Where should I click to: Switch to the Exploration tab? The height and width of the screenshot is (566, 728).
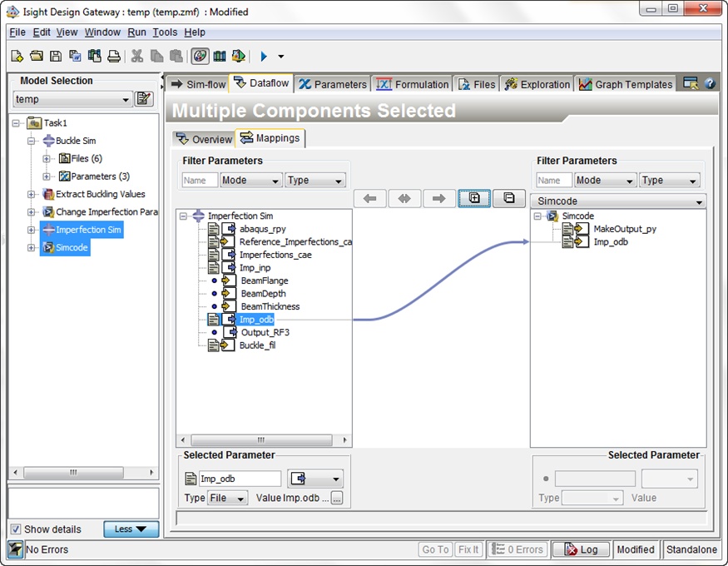[537, 84]
